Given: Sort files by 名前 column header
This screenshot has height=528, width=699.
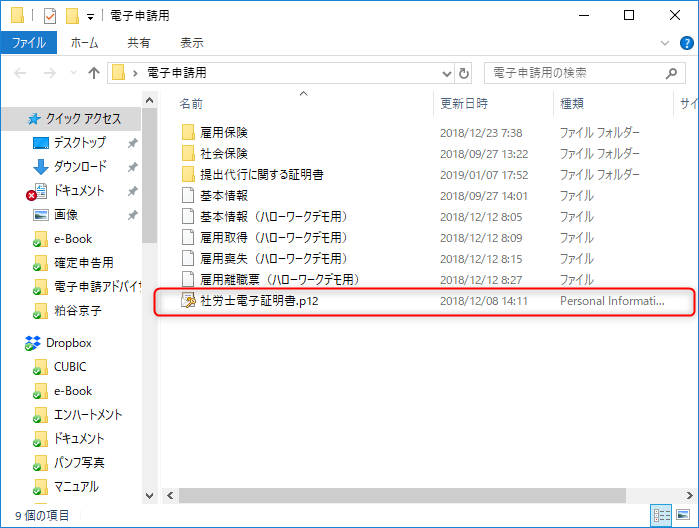Looking at the screenshot, I should [191, 103].
